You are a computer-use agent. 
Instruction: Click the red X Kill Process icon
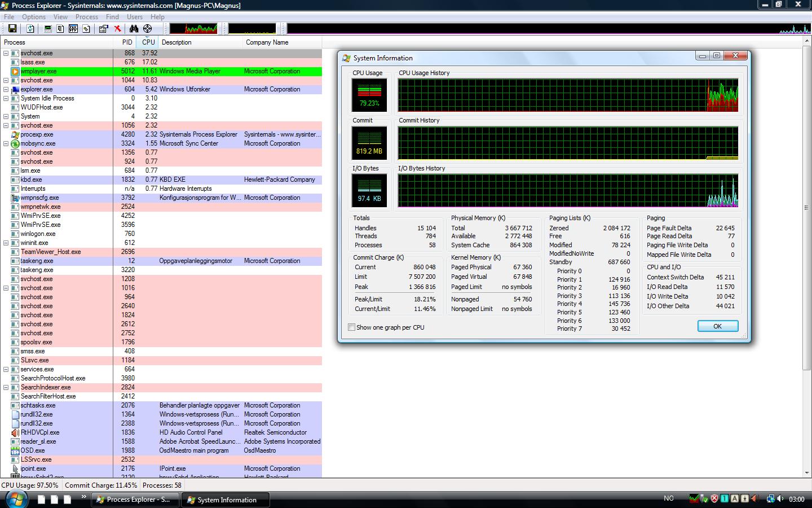pyautogui.click(x=117, y=28)
